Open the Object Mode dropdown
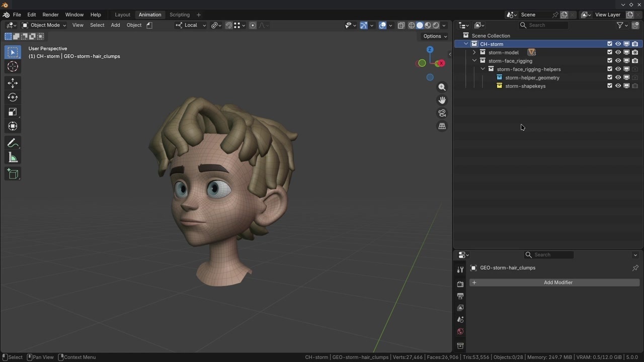Screen dimensions: 644x362 pyautogui.click(x=44, y=25)
